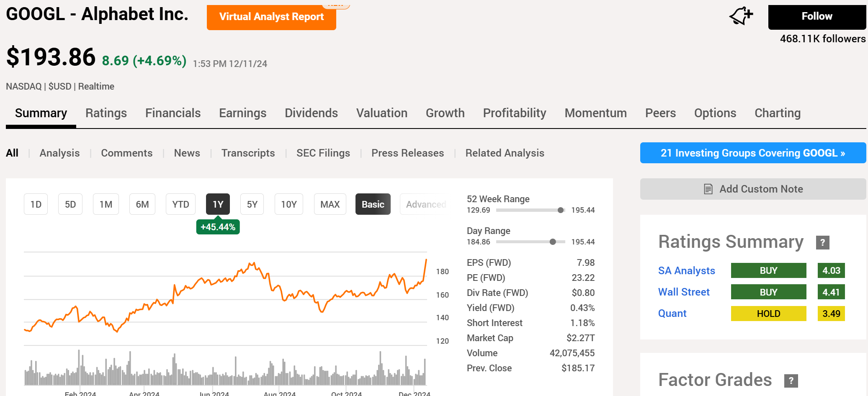Add a custom note
868x396 pixels.
(x=753, y=189)
